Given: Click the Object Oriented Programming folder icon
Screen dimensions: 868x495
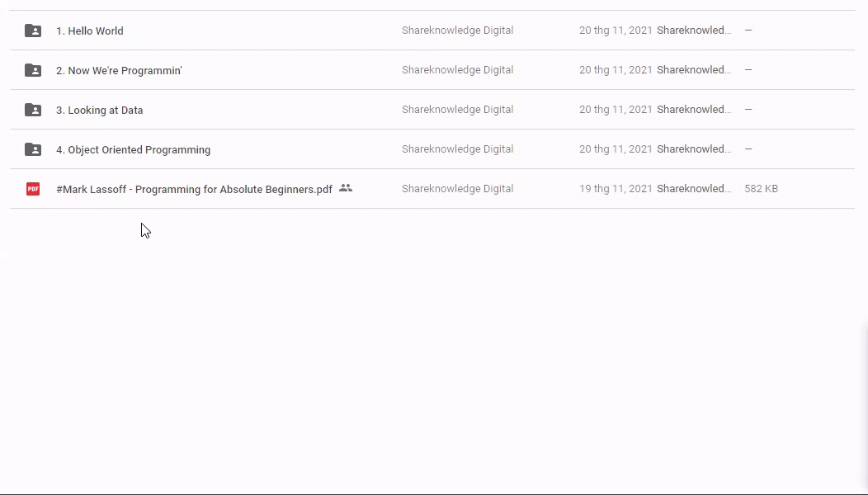Looking at the screenshot, I should 33,149.
